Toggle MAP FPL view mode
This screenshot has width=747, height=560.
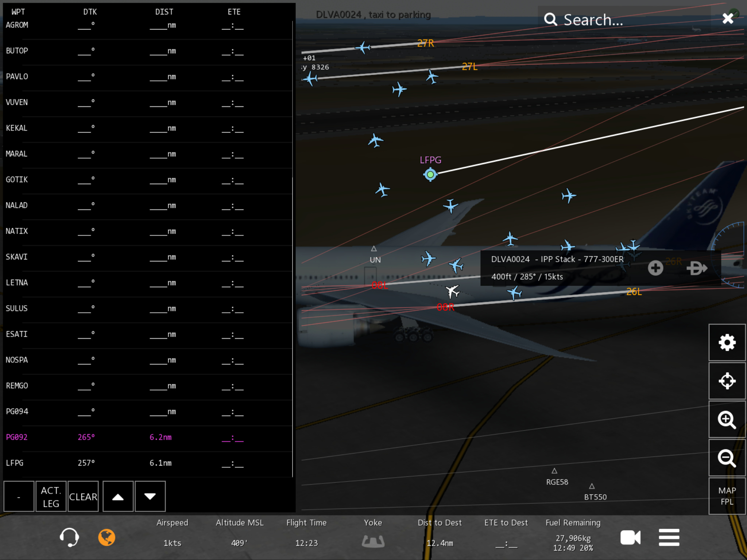(727, 496)
